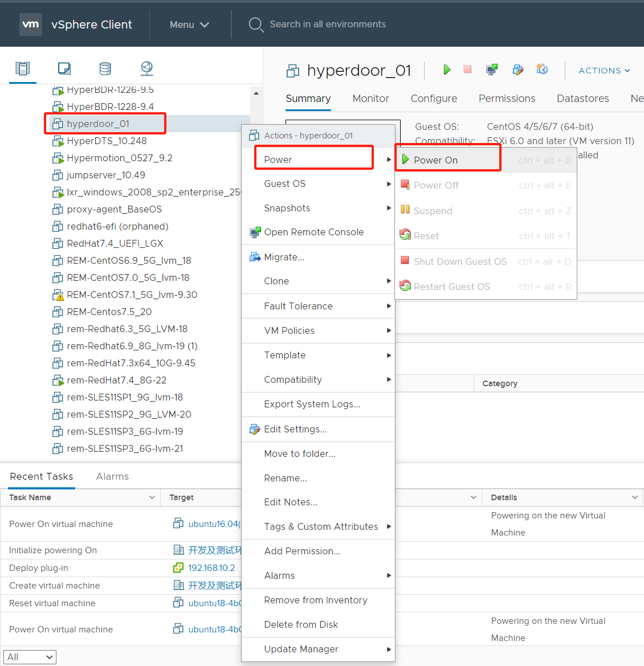This screenshot has width=644, height=666.
Task: Click the Suspend pause icon in submenu
Action: [405, 210]
